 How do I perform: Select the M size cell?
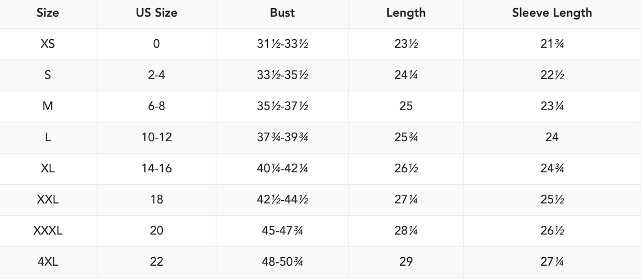(x=48, y=106)
